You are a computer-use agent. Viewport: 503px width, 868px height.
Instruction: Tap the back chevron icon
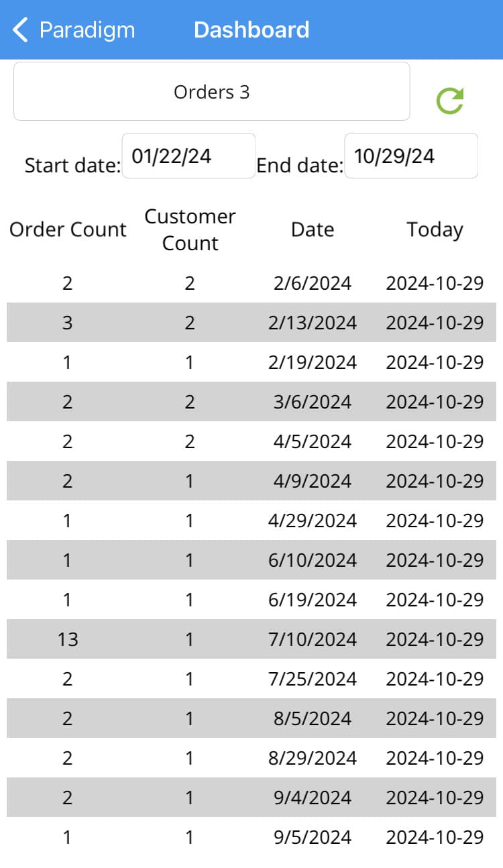tap(21, 30)
